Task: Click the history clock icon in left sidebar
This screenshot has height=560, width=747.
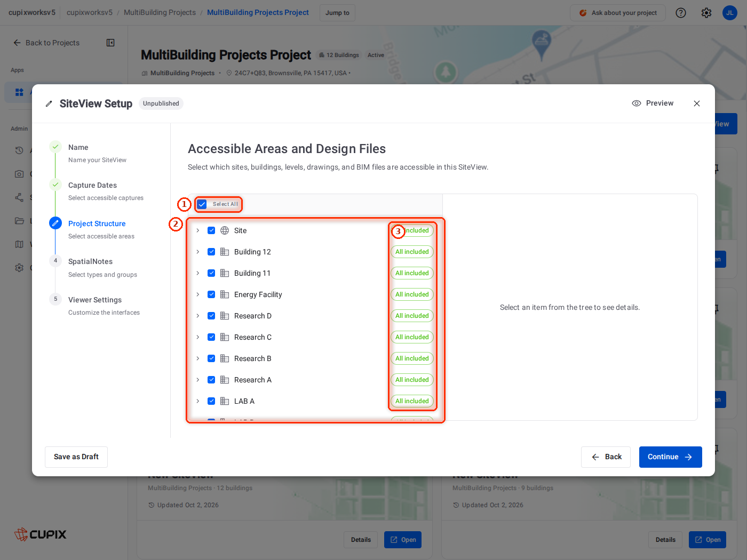Action: pos(19,150)
